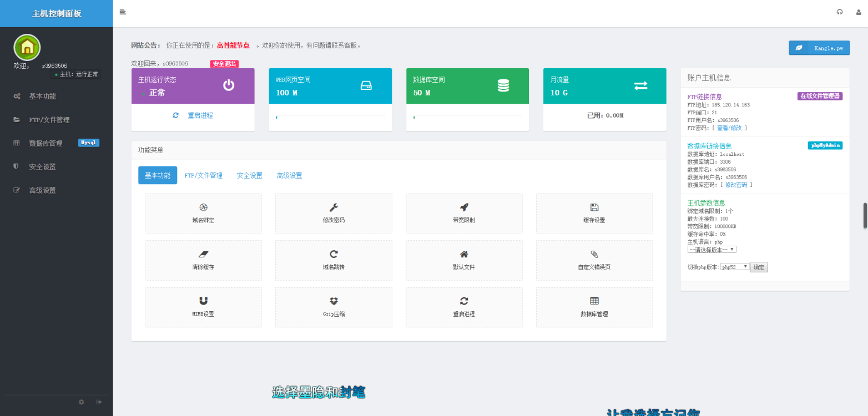
Task: Click the 数据库空间 usage progress bar
Action: point(467,117)
